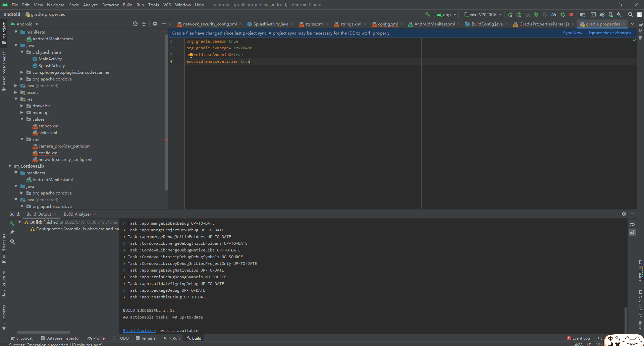644x346 pixels.
Task: Toggle soft-wrap in build output
Action: (632, 224)
